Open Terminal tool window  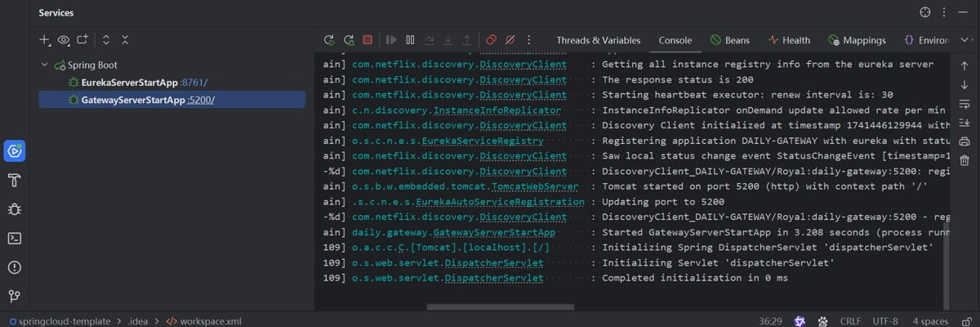tap(14, 238)
